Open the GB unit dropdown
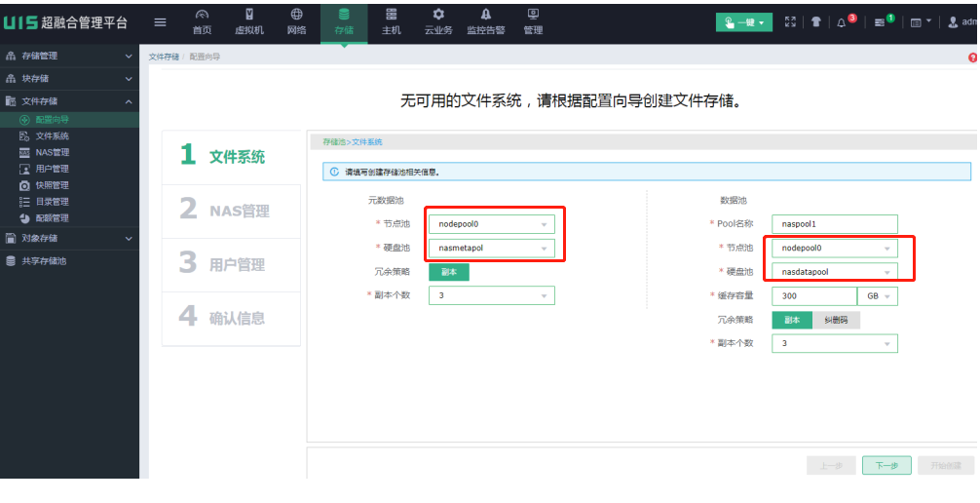This screenshot has width=980, height=503. click(878, 296)
